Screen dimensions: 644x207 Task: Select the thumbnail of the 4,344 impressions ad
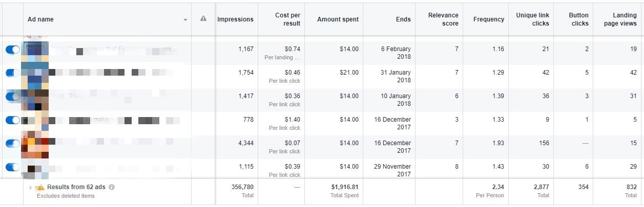[x=35, y=145]
